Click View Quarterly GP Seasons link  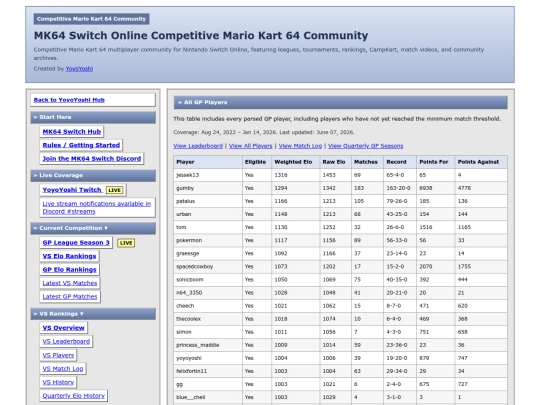[365, 146]
